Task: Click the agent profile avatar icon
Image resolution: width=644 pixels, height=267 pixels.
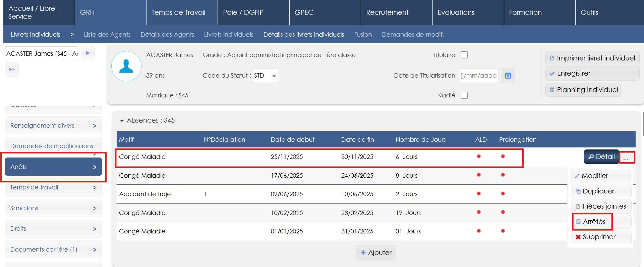Action: coord(126,66)
